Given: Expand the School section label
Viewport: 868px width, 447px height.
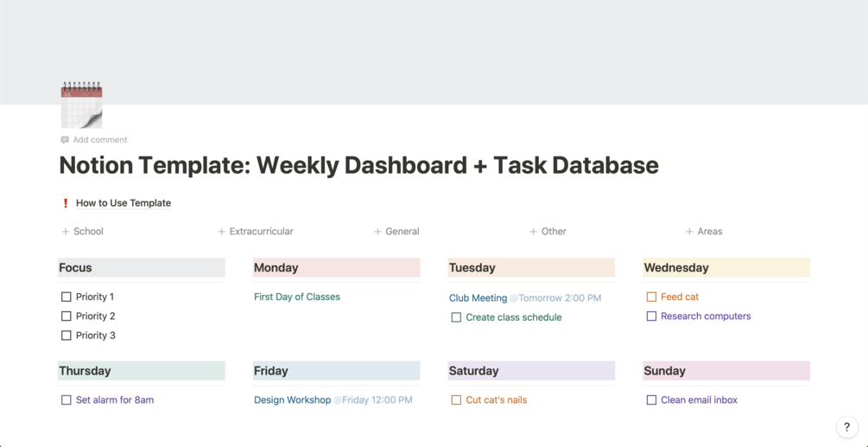Looking at the screenshot, I should click(89, 232).
